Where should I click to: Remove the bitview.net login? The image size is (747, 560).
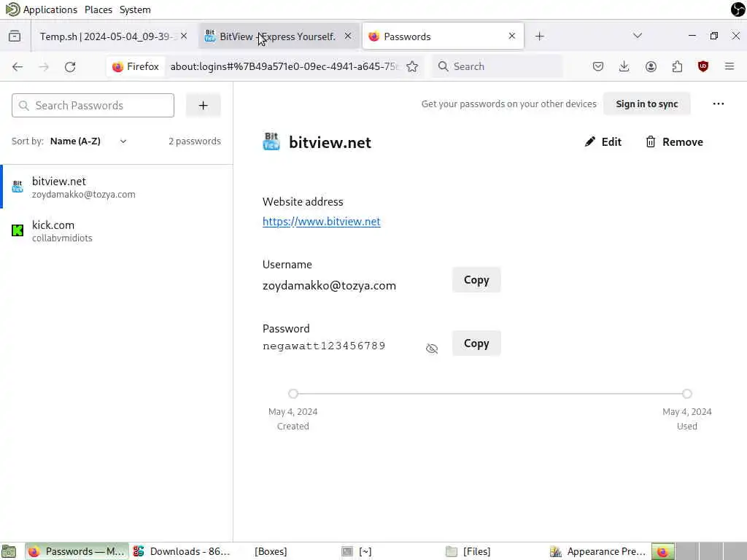674,142
